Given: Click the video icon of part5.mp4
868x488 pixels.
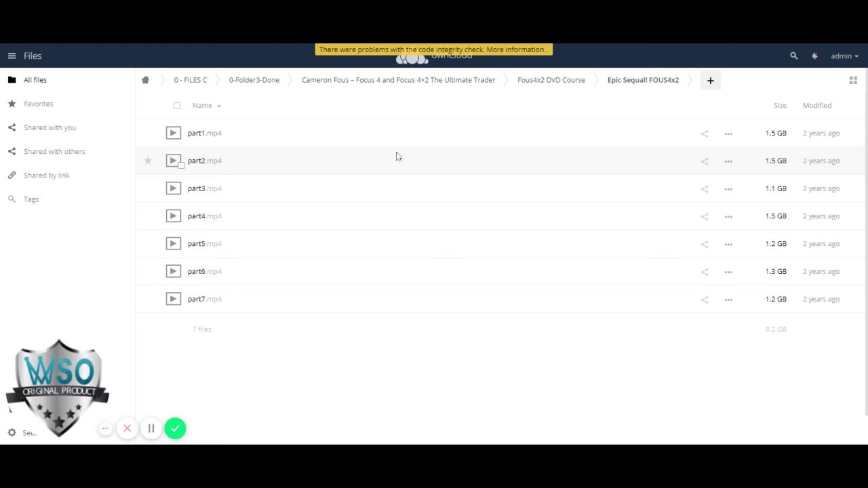Looking at the screenshot, I should [173, 244].
